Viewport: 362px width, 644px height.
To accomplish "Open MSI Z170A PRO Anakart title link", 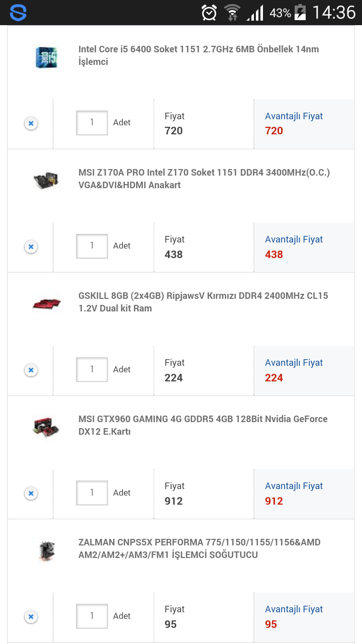I will coord(204,179).
